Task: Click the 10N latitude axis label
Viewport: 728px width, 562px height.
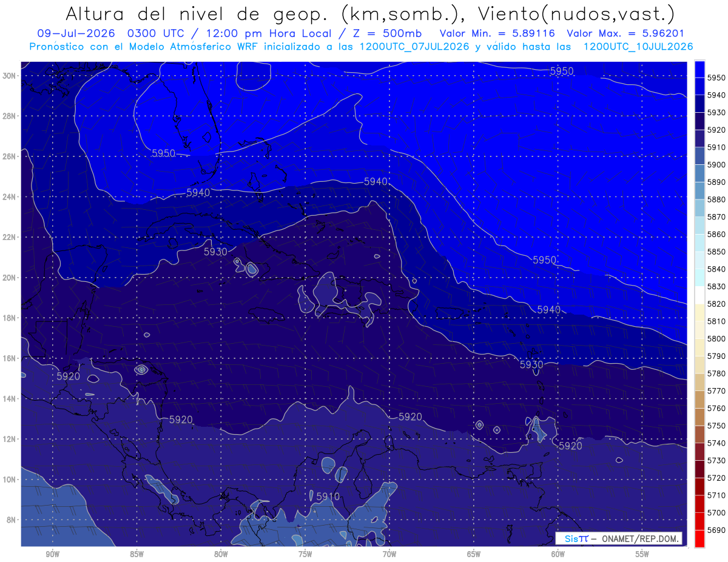Action: coord(8,479)
